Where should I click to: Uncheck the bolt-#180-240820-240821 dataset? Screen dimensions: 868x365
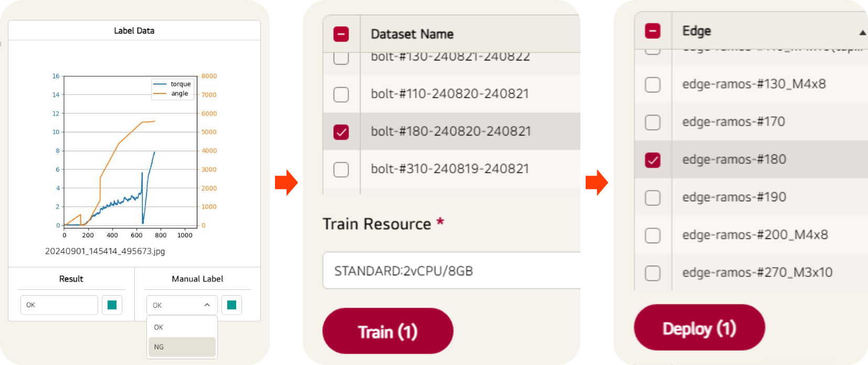tap(341, 132)
